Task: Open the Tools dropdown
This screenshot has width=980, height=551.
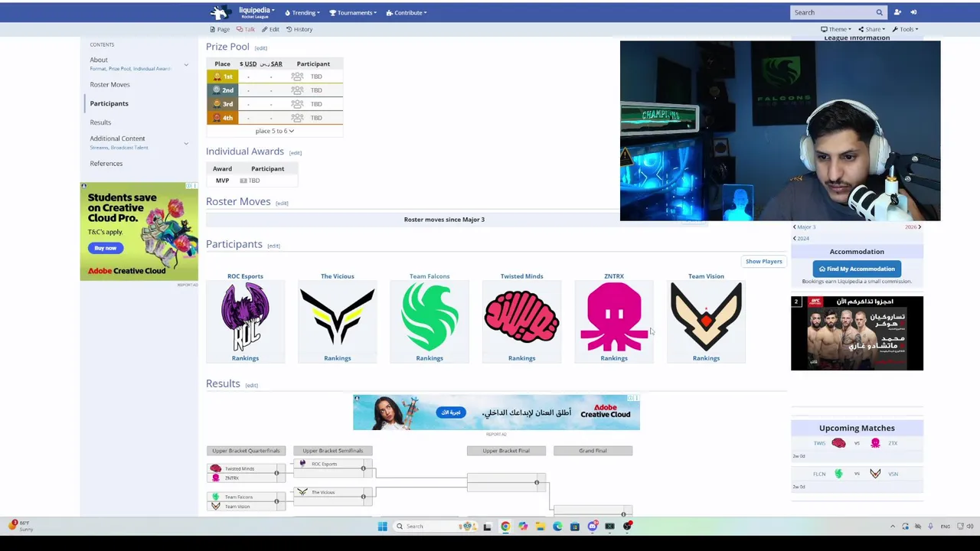Action: point(906,29)
